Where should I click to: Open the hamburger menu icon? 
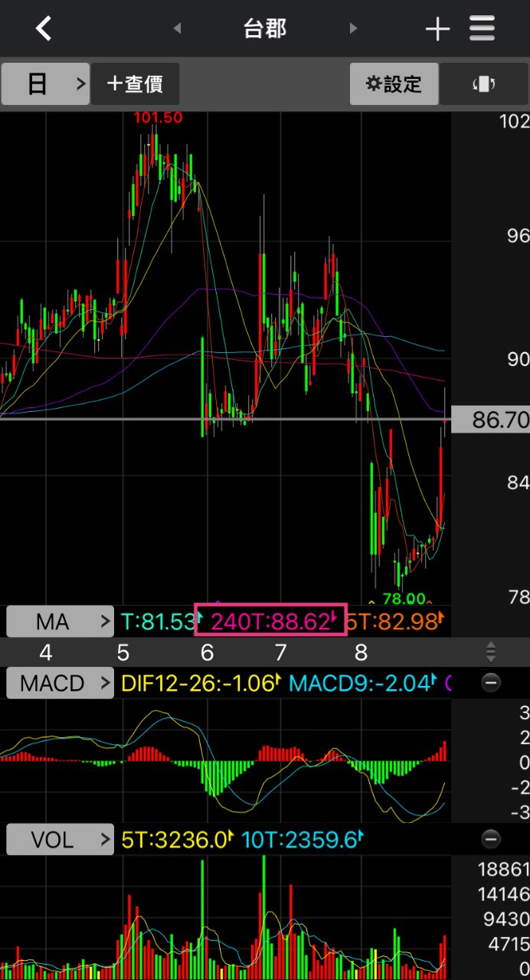[x=483, y=28]
